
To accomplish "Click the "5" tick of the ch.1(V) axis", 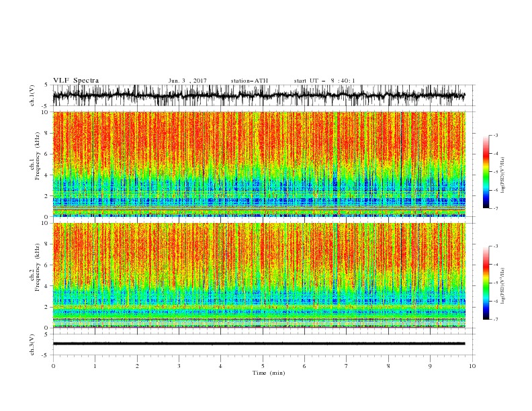I will [x=46, y=85].
